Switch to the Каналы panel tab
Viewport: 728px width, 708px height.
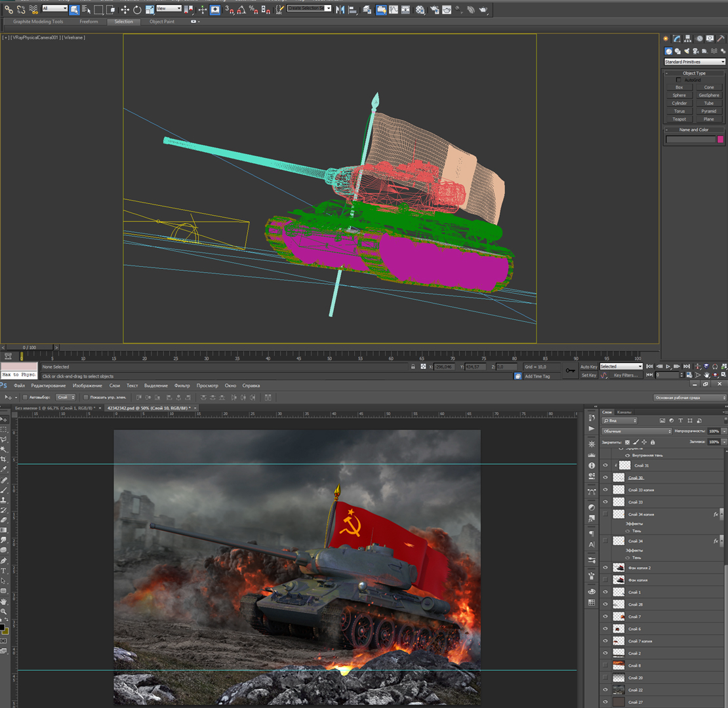[624, 412]
